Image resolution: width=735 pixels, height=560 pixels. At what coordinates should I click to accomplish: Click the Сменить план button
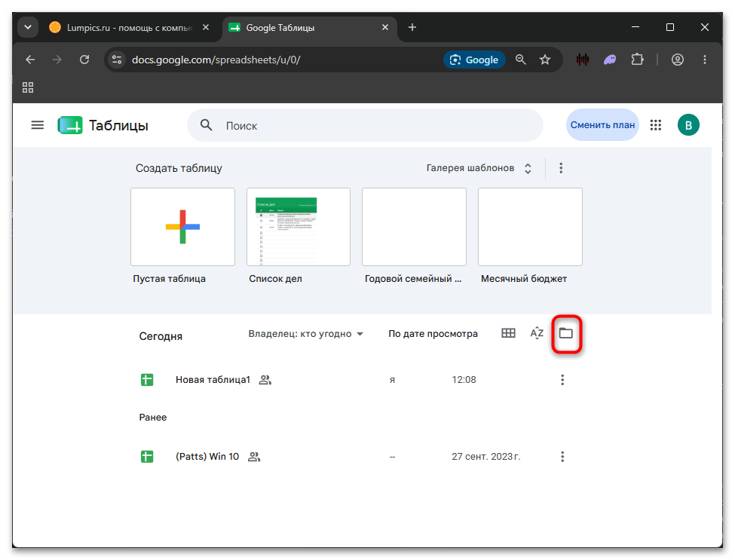[602, 125]
